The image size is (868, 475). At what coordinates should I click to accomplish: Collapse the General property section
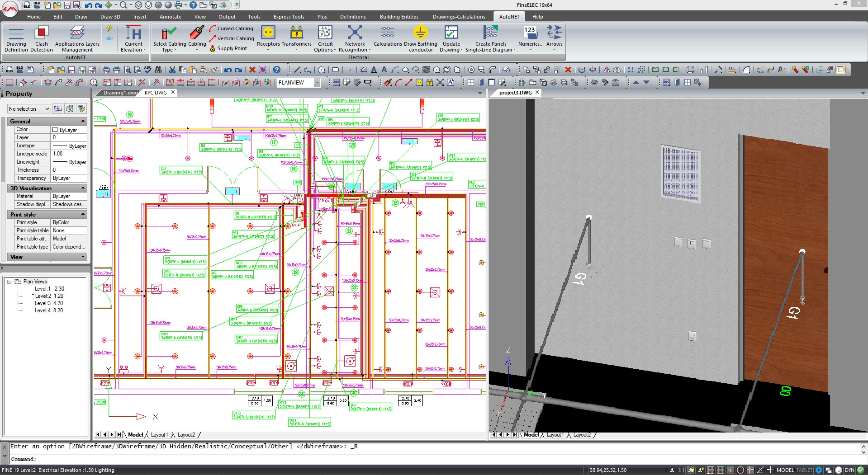pyautogui.click(x=83, y=121)
